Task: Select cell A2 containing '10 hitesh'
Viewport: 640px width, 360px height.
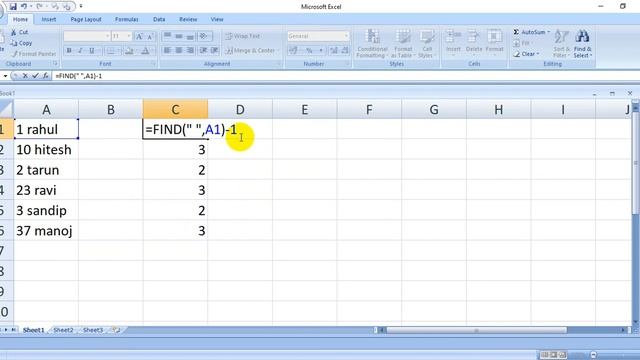Action: click(46, 150)
